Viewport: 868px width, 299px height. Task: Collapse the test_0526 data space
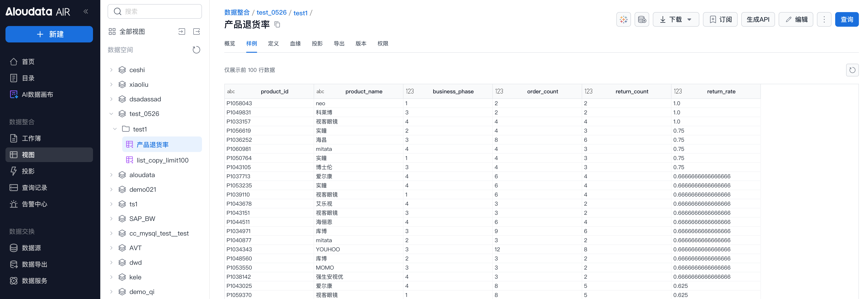[x=111, y=114]
